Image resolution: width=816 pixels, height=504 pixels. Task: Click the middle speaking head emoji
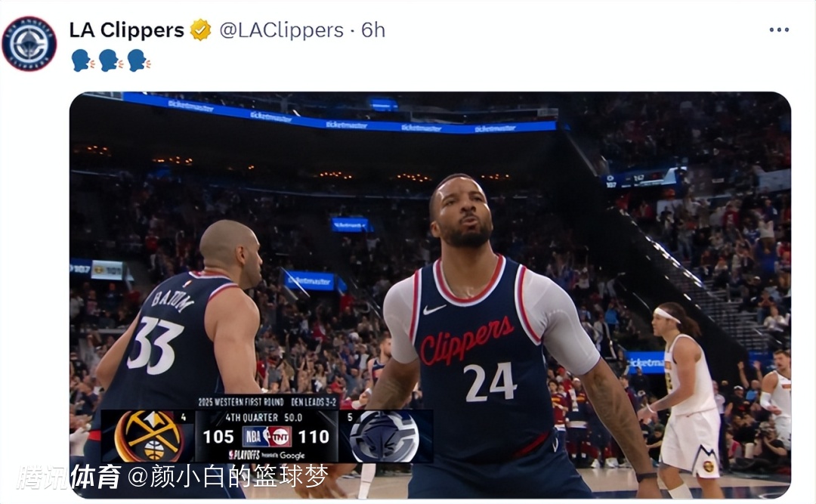111,60
